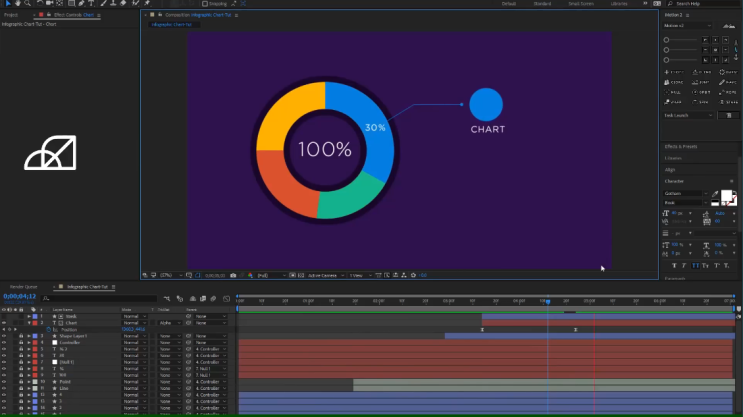This screenshot has width=743, height=417.
Task: Hide the Chart layer using eye icon
Action: pyautogui.click(x=4, y=323)
